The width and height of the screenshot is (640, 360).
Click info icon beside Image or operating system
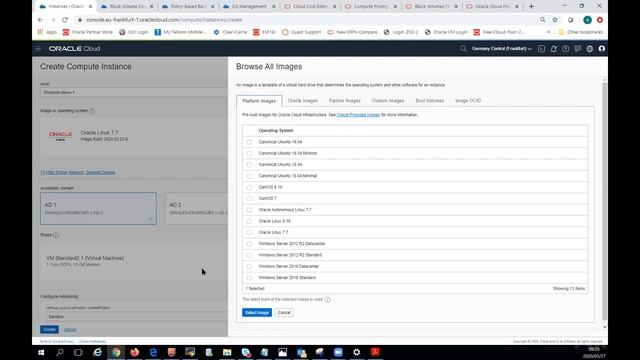[x=92, y=111]
